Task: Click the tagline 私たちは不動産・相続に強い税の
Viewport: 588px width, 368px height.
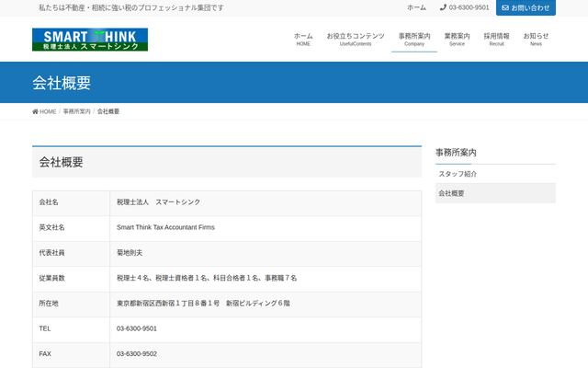Action: point(131,7)
